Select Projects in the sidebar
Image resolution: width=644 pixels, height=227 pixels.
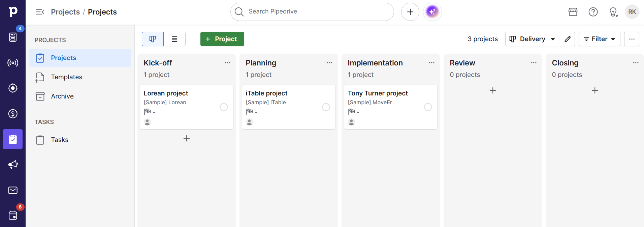tap(80, 58)
